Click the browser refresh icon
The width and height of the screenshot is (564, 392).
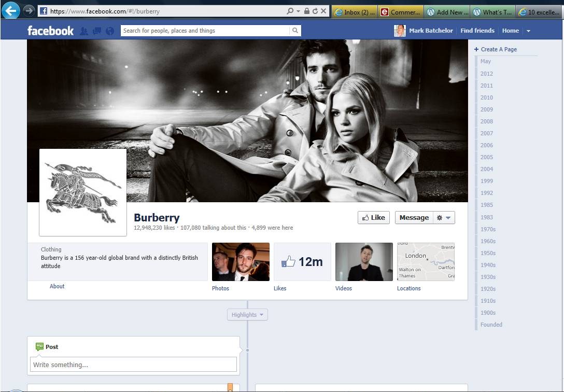coord(315,11)
